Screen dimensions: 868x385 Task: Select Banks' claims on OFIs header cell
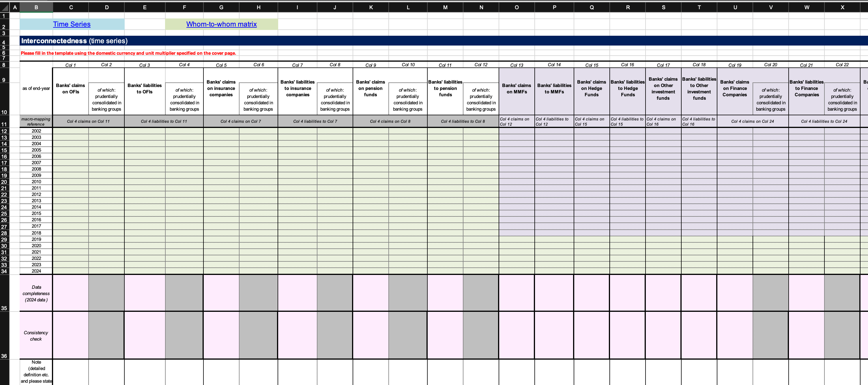(x=70, y=88)
